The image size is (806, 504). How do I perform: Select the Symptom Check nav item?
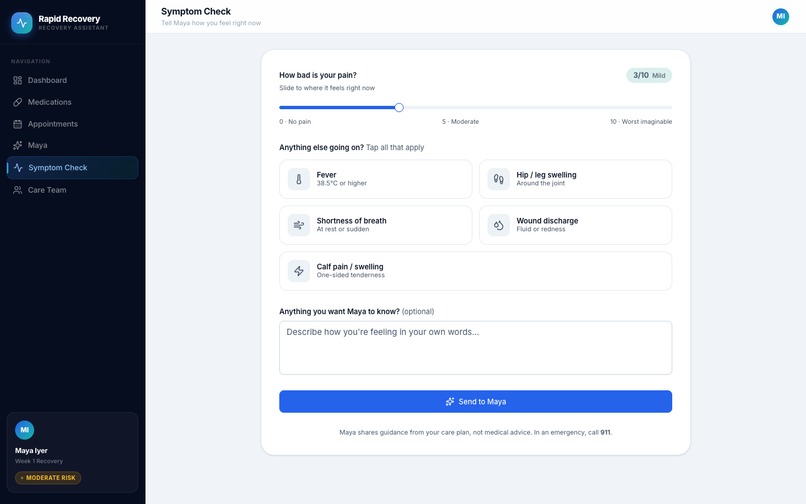[72, 168]
